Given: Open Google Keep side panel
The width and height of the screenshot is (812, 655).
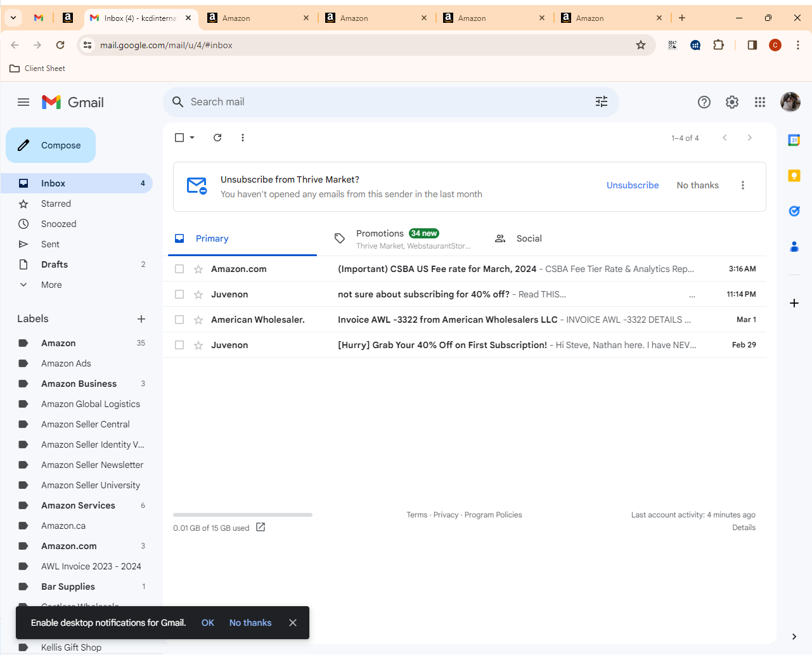Looking at the screenshot, I should [x=794, y=176].
